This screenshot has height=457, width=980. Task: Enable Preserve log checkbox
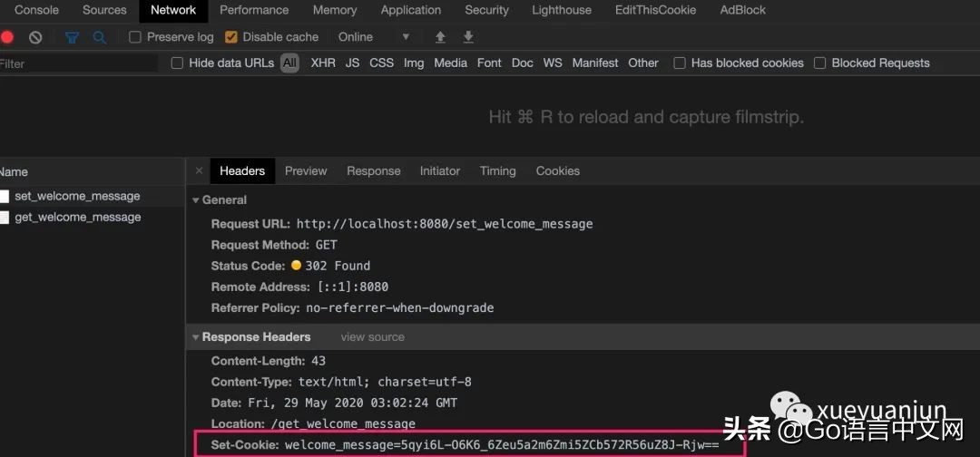tap(135, 37)
